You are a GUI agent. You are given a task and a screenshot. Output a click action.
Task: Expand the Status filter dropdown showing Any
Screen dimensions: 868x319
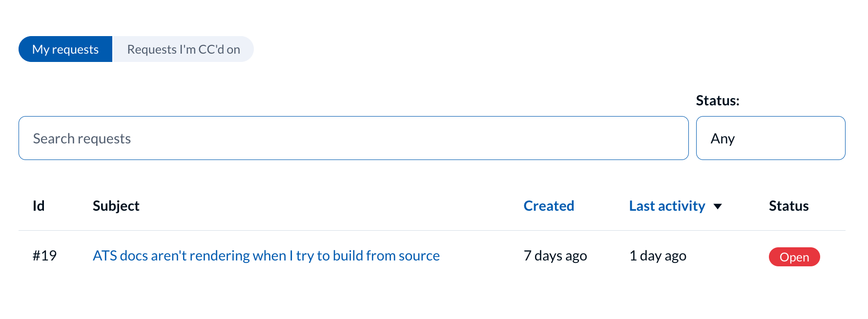[770, 138]
